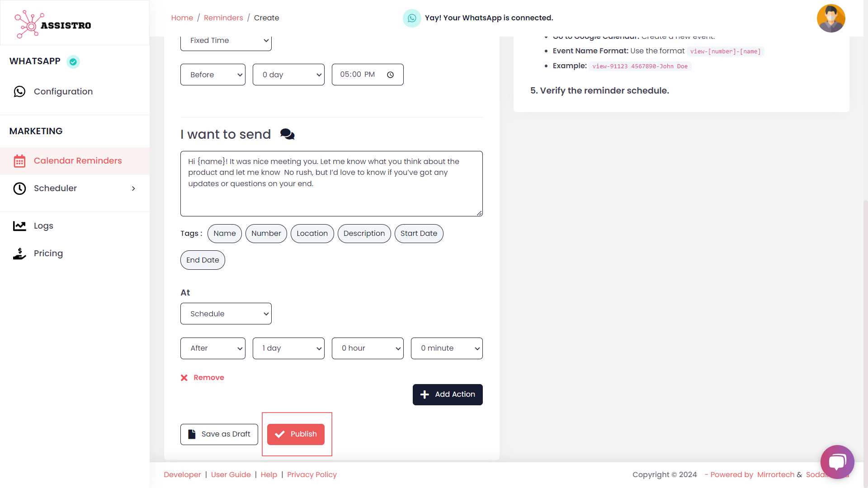Screen dimensions: 868x488
Task: Go to WhatsApp Configuration page
Action: click(x=63, y=92)
